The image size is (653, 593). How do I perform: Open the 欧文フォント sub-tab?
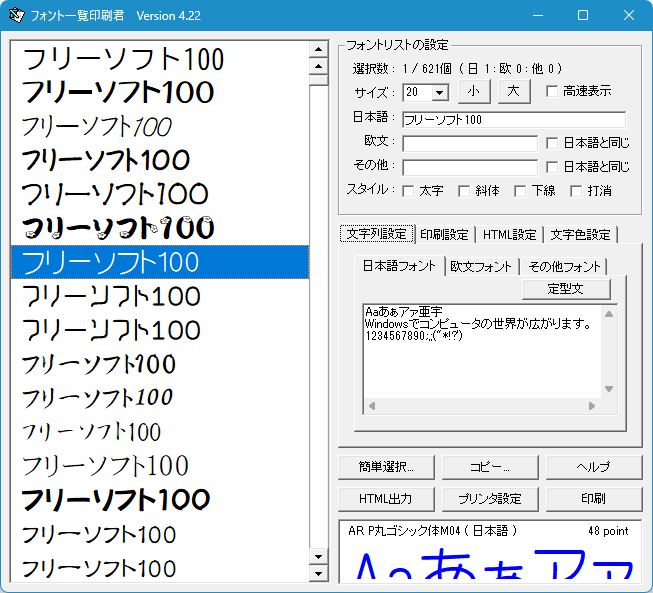coord(481,266)
